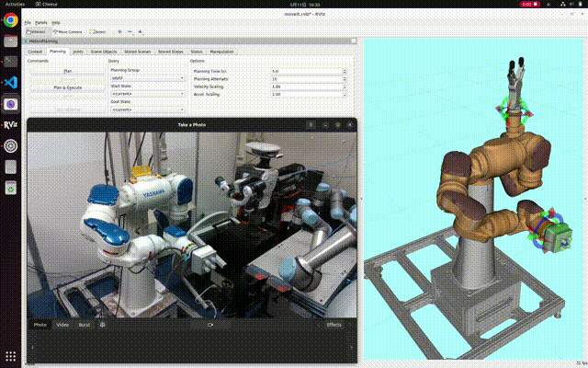588x368 pixels.
Task: Stop the screen recording indicator
Action: pos(529,4)
